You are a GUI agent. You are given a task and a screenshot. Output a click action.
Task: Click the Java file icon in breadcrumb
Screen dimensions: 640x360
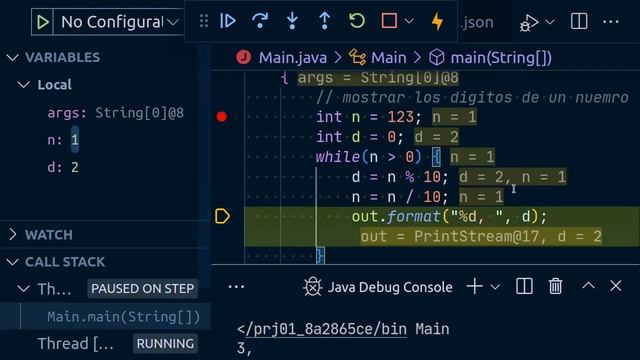(x=244, y=57)
